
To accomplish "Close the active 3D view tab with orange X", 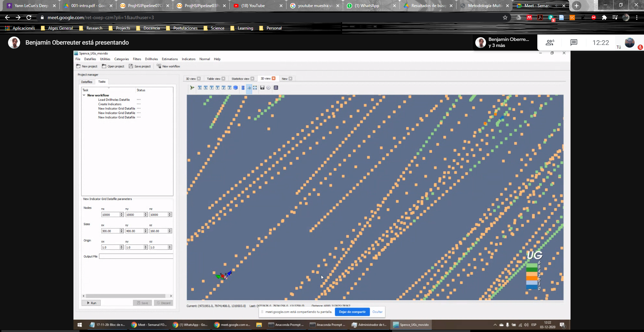I will click(274, 78).
